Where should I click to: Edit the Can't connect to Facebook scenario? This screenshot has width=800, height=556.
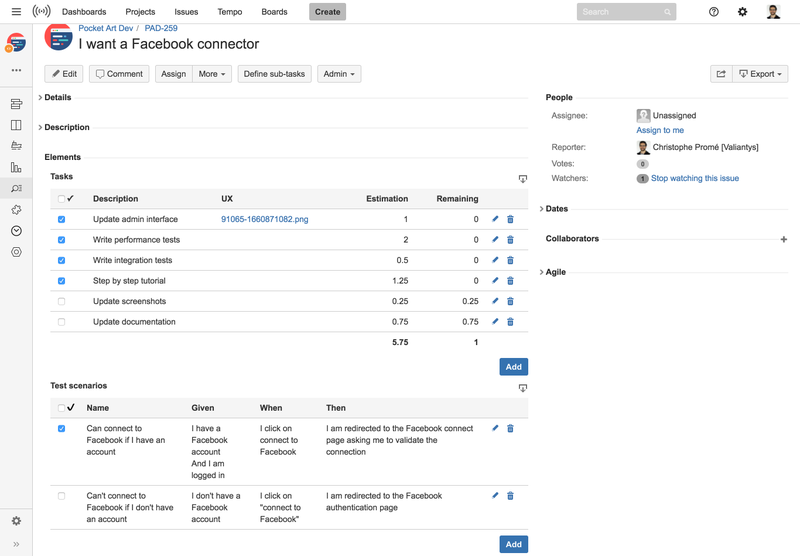495,496
